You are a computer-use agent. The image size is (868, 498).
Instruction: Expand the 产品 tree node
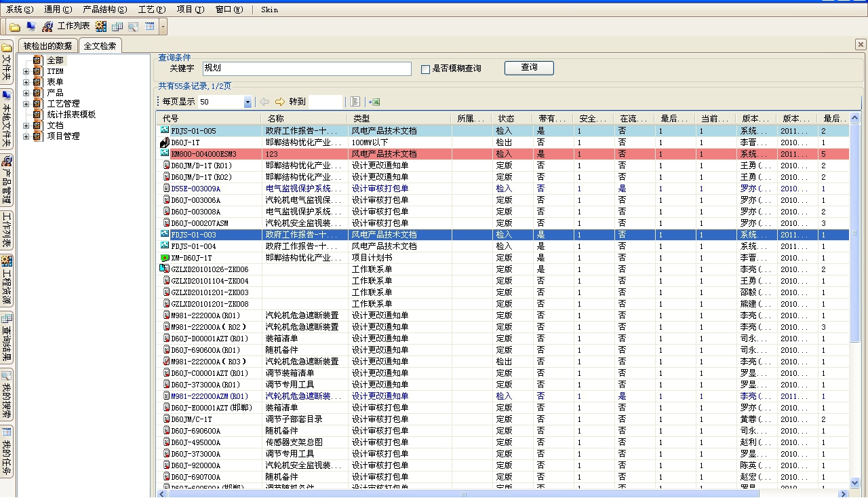tap(26, 93)
